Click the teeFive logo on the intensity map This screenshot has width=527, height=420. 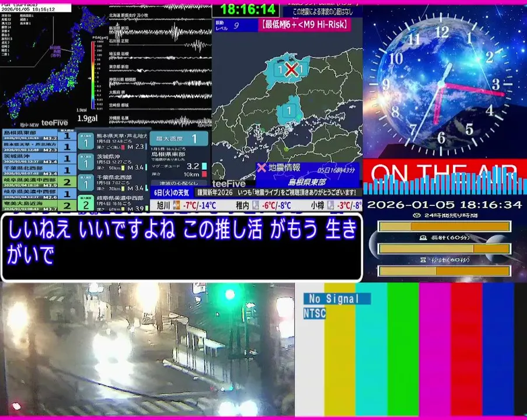click(229, 183)
